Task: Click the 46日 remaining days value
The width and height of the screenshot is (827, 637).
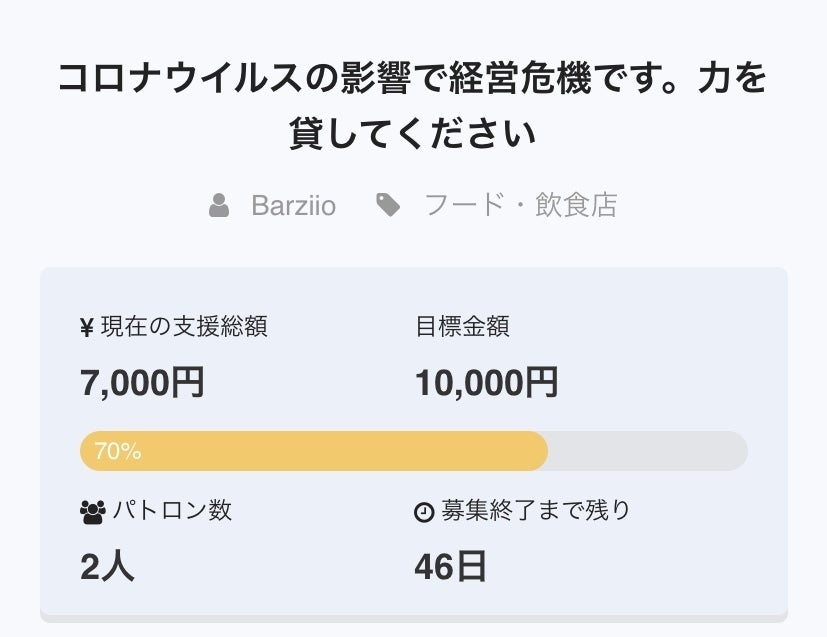Action: tap(450, 567)
